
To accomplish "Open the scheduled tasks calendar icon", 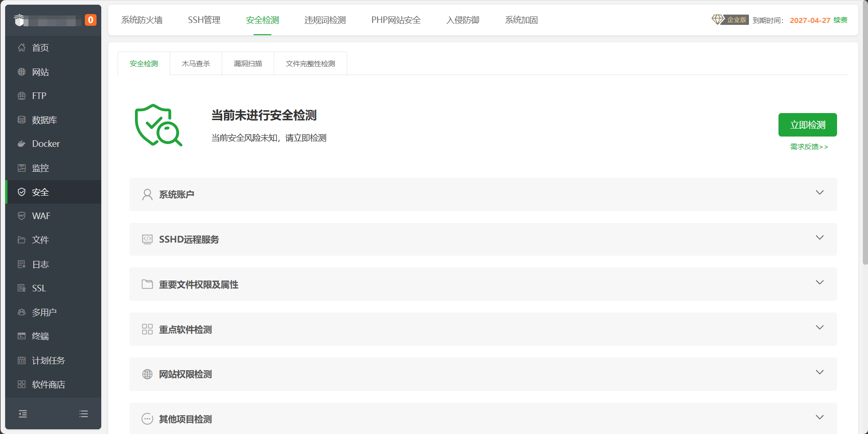I will pos(22,361).
